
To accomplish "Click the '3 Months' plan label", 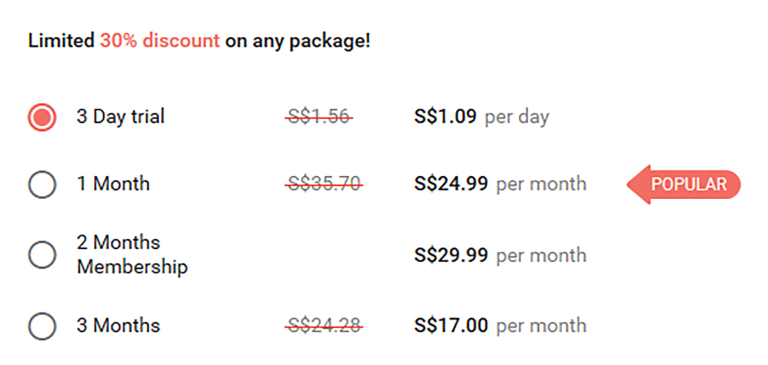I will click(x=118, y=326).
